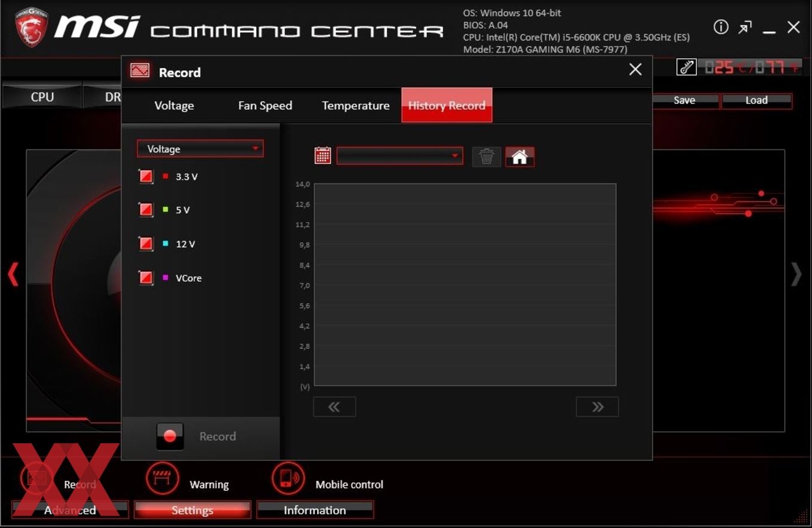Click the chart forward double-right button

(x=597, y=407)
